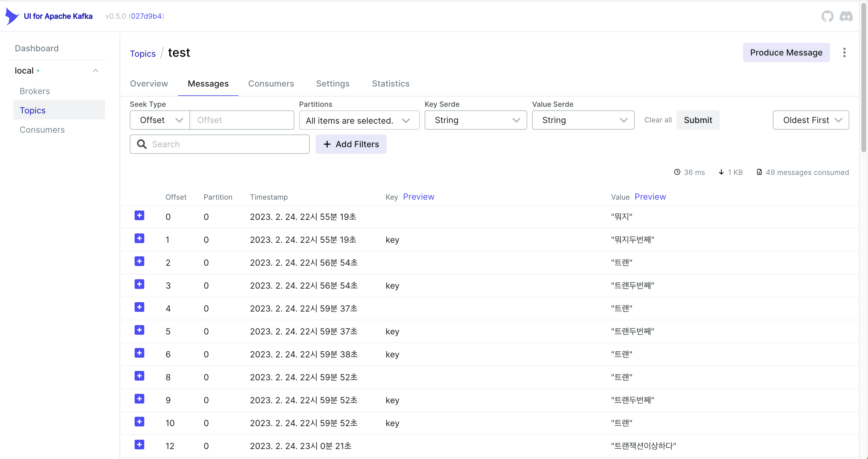
Task: Open the Partitions selection dropdown
Action: [359, 120]
